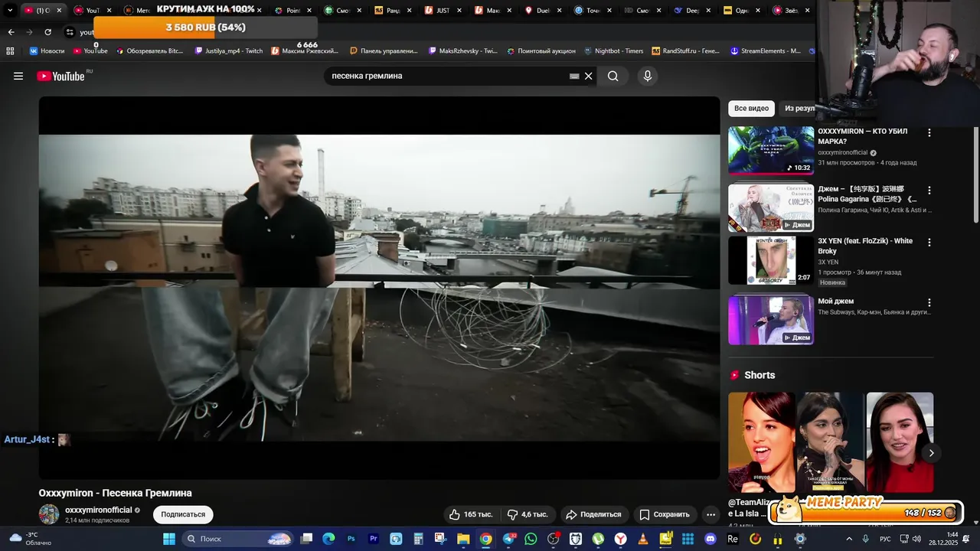
Task: Open options menu for КТО УБИЛ МАРКА video
Action: click(929, 132)
